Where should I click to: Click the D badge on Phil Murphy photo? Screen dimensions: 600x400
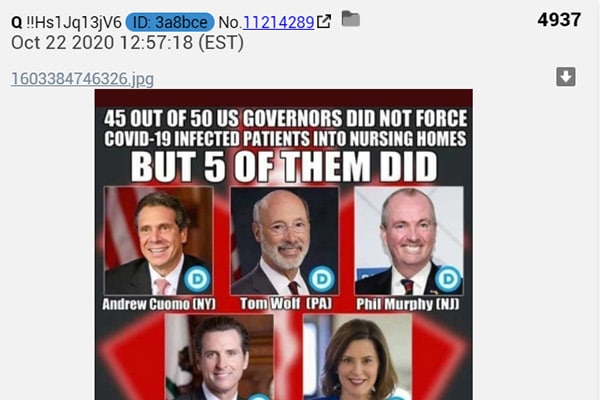tap(448, 278)
